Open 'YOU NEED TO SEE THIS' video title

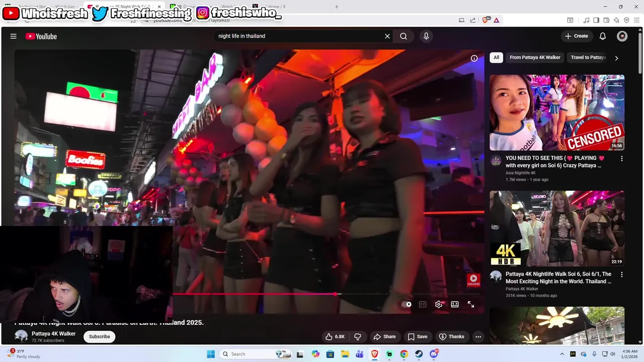[555, 161]
